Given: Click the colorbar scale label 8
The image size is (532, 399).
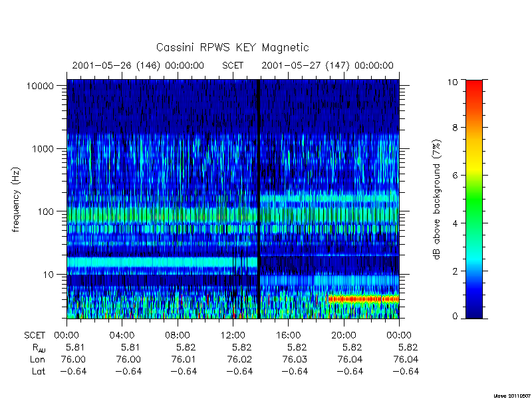Looking at the screenshot, I should (455, 128).
